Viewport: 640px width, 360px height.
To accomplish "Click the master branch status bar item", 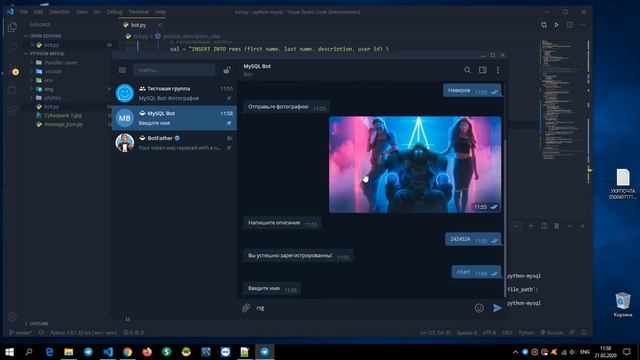I will [x=20, y=333].
